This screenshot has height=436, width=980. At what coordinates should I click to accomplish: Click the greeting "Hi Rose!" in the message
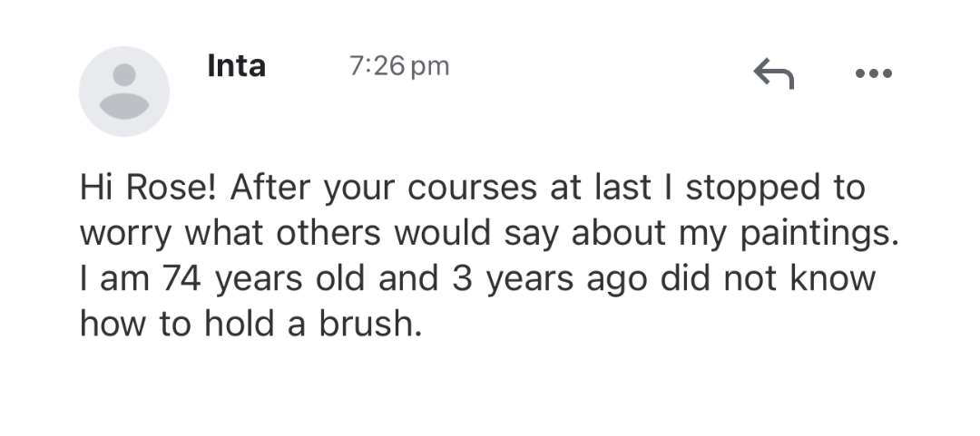147,189
